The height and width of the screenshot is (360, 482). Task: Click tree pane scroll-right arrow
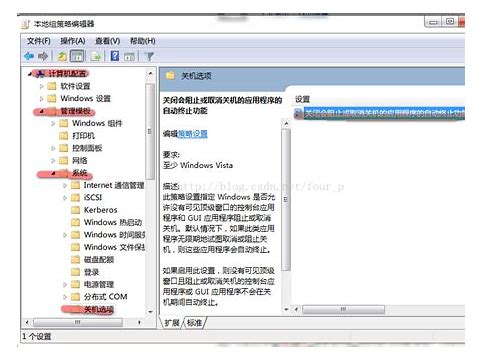tap(139, 322)
